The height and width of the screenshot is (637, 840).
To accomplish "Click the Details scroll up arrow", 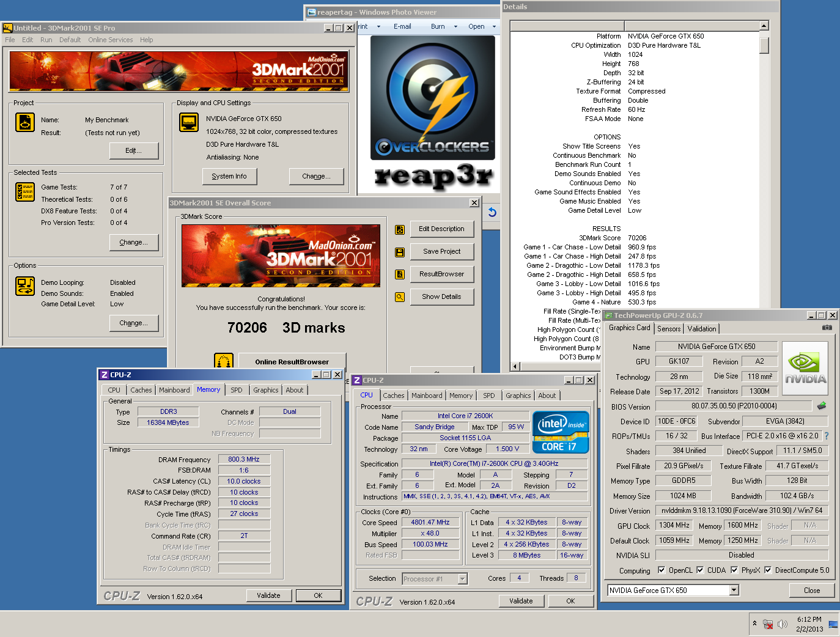I will pos(764,26).
